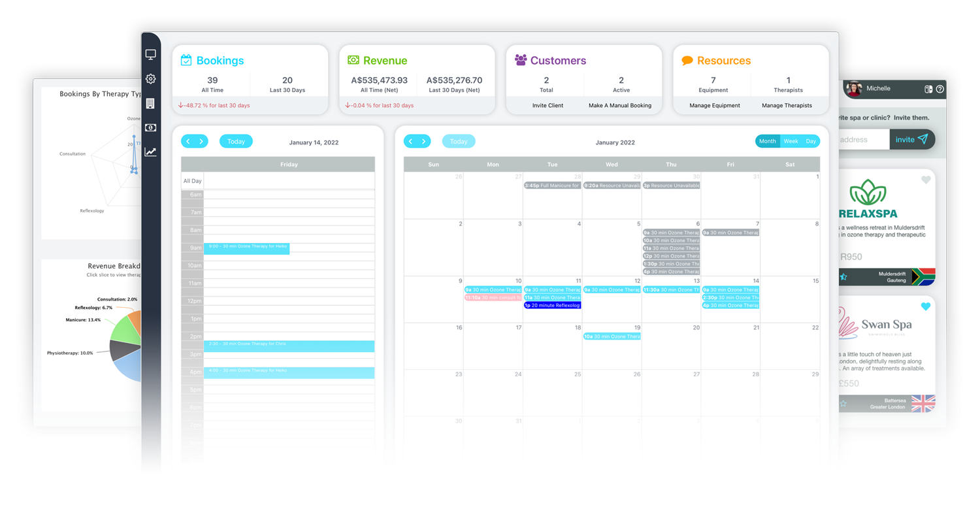Click the South Africa flag on RelaxSpa card
This screenshot has width=980, height=507.
(923, 276)
